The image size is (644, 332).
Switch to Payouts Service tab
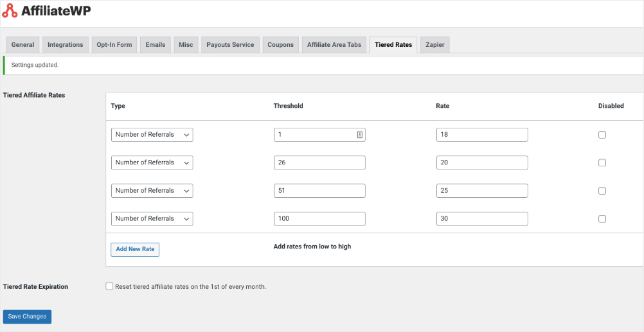tap(230, 45)
